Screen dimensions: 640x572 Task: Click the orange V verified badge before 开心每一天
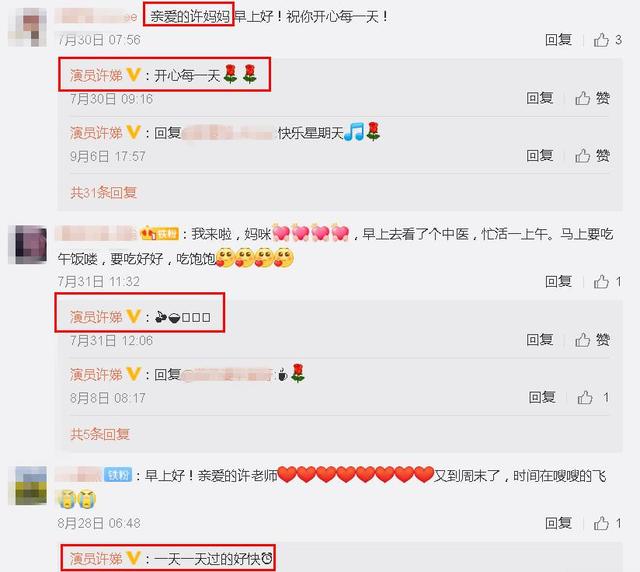point(133,75)
